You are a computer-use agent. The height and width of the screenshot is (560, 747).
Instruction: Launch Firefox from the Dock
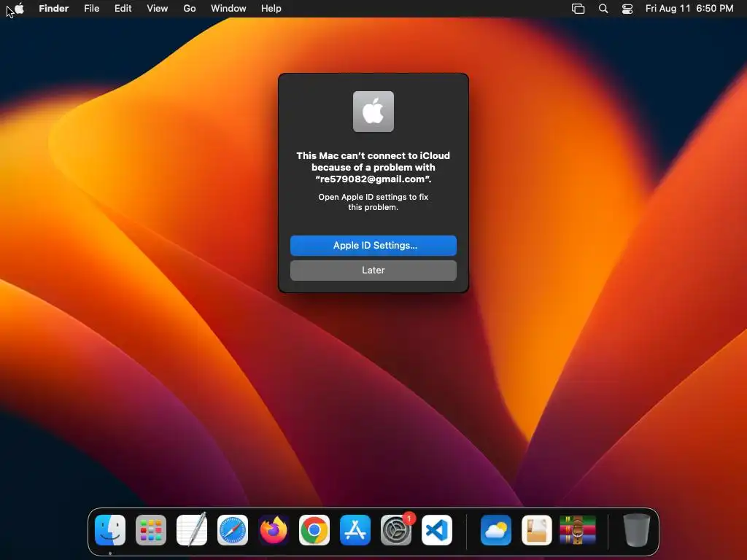pos(274,530)
